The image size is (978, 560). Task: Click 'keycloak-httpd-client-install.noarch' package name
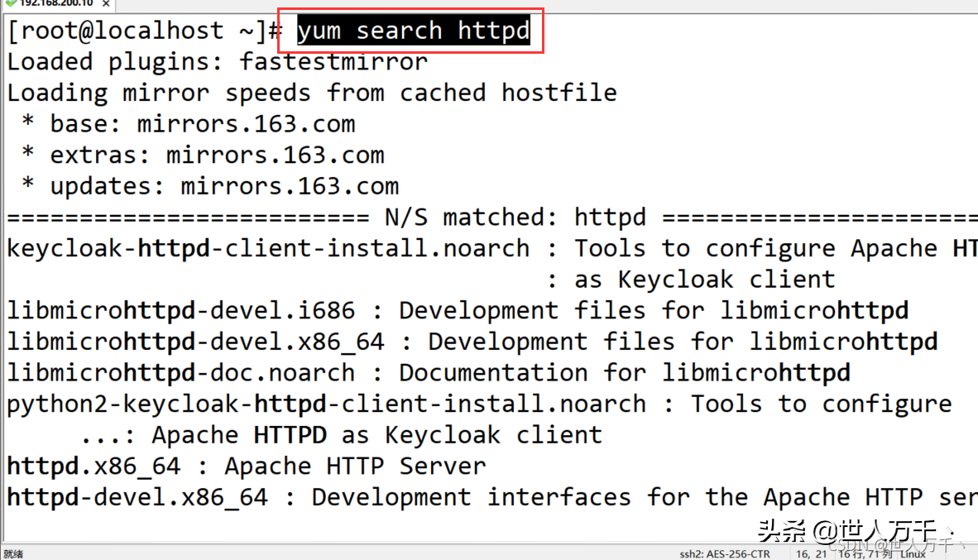click(x=268, y=249)
